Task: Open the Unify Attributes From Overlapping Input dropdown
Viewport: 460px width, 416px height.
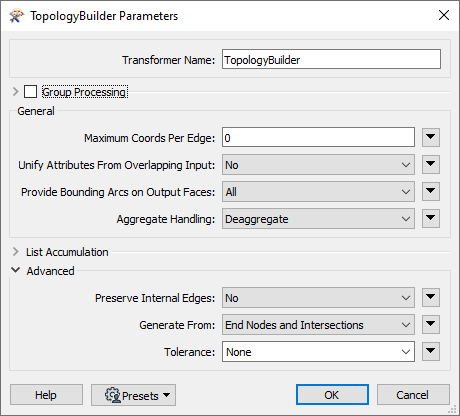Action: pos(318,165)
